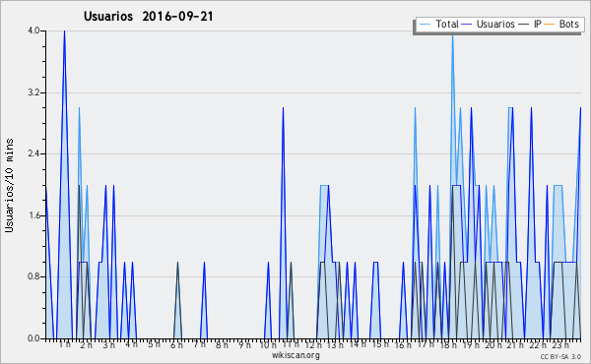
Task: Click the 3.2 y-axis value
Action: (33, 92)
